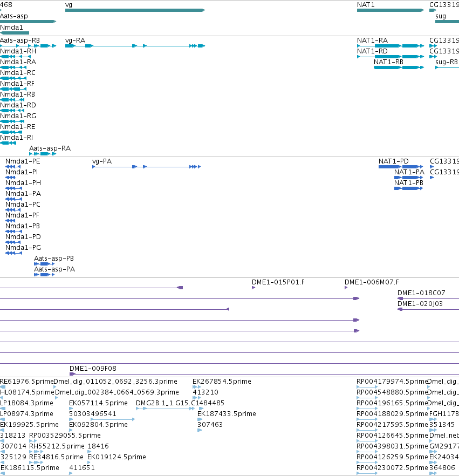Image resolution: width=459 pixels, height=476 pixels.
Task: Open transcript Nmda1-RE
Action: (18, 127)
